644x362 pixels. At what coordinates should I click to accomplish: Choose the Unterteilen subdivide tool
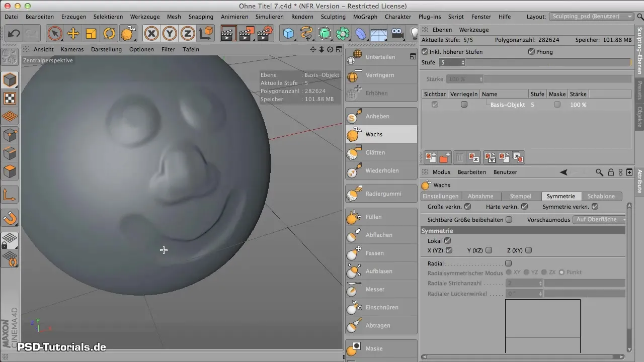(x=381, y=57)
